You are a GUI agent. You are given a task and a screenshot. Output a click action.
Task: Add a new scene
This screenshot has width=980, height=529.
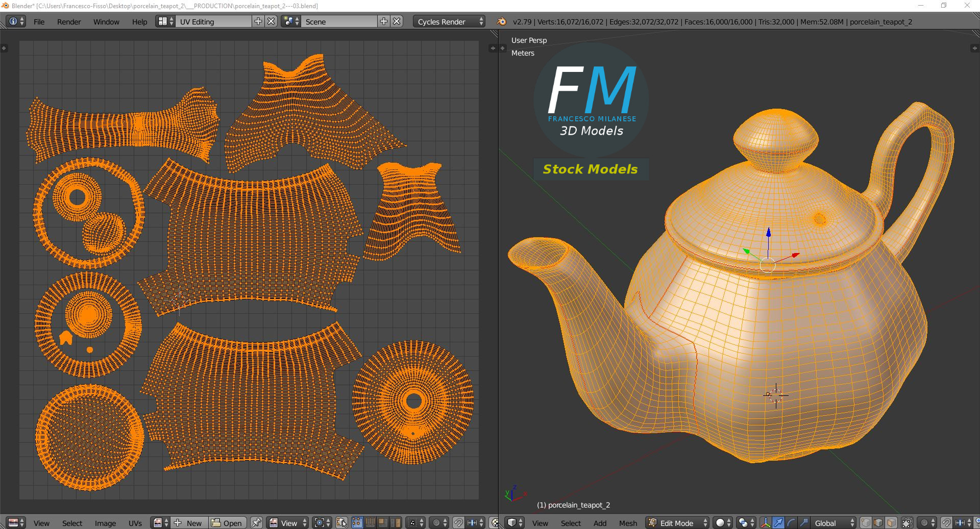point(384,21)
